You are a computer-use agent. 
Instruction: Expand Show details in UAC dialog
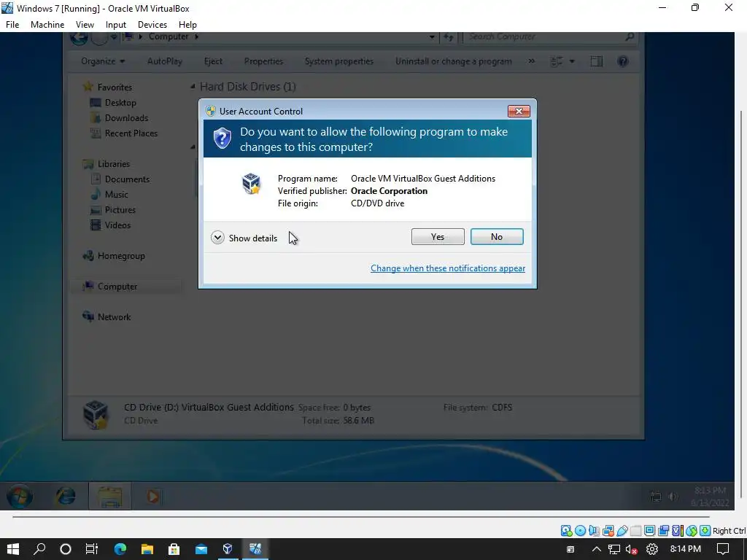pyautogui.click(x=244, y=238)
